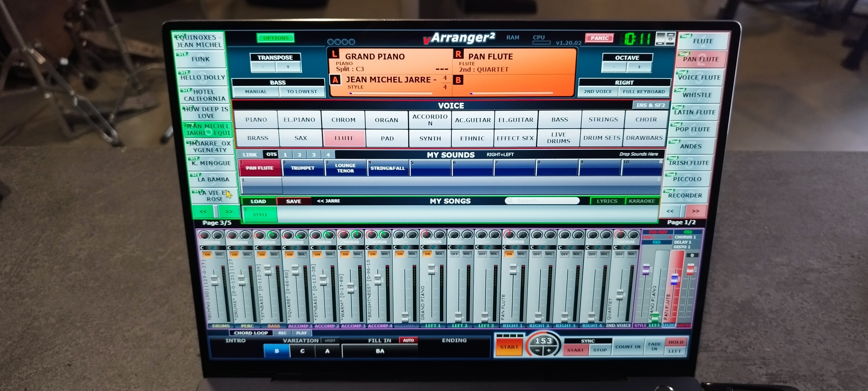Click the left knob on the DRUMS channel
This screenshot has width=868, height=391.
[x=204, y=235]
